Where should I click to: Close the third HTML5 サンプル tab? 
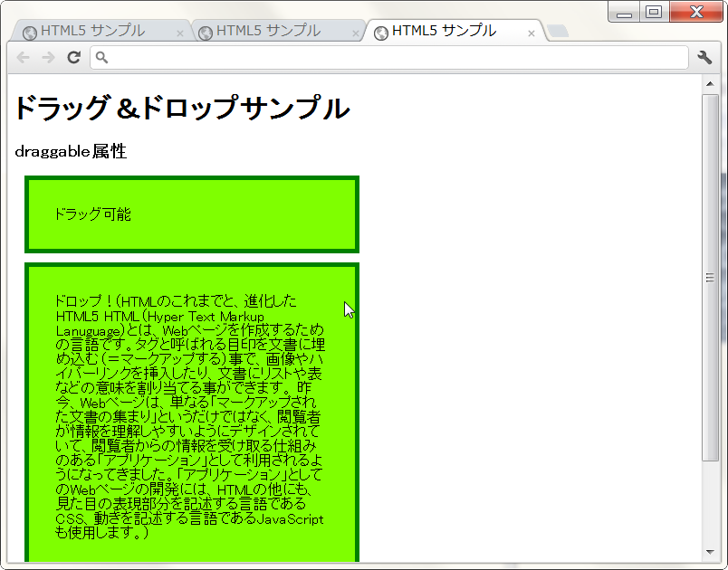532,33
